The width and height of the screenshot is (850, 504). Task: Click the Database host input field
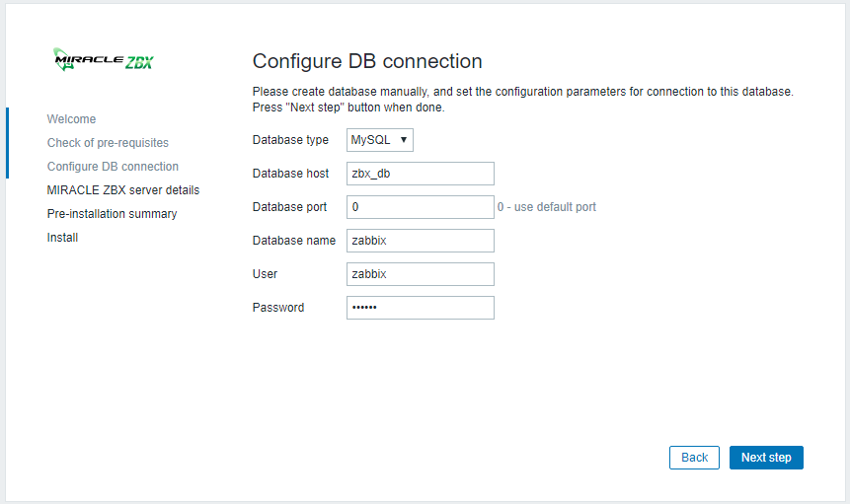tap(420, 174)
